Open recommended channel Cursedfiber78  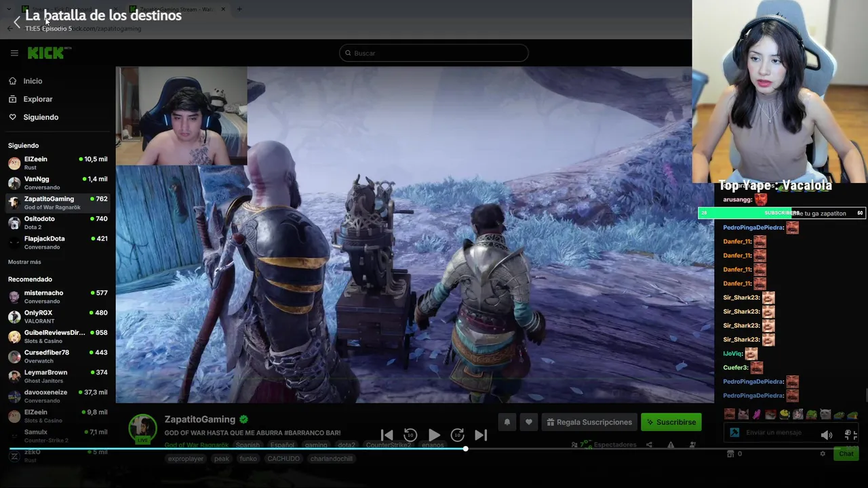[x=58, y=356]
